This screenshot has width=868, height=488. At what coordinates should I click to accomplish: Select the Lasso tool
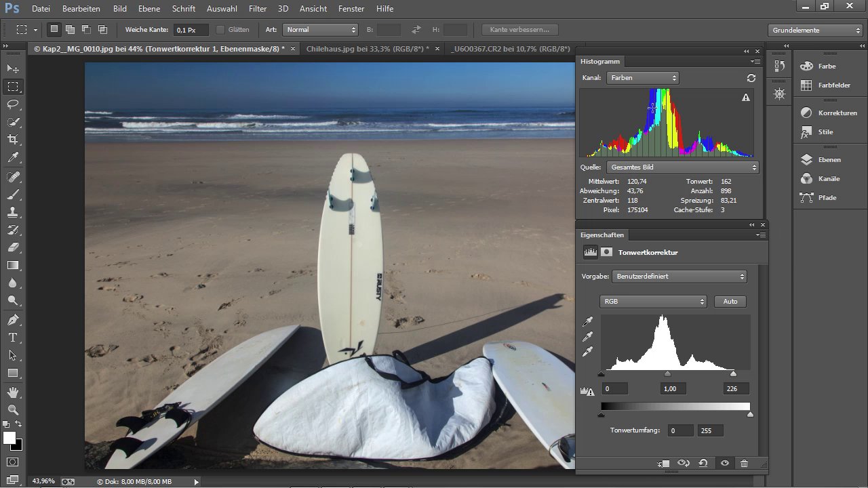coord(13,104)
